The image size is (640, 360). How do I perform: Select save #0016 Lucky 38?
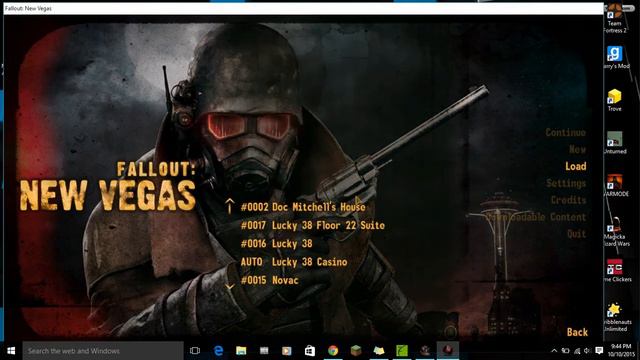coord(276,244)
